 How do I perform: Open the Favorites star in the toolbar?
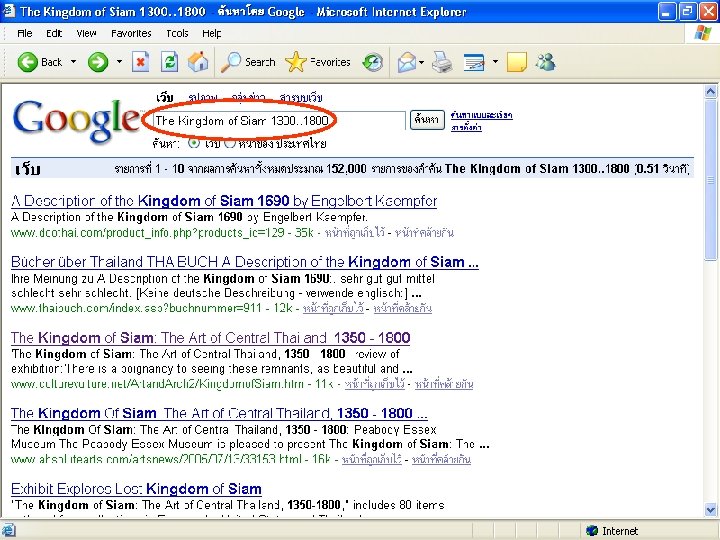click(x=317, y=62)
